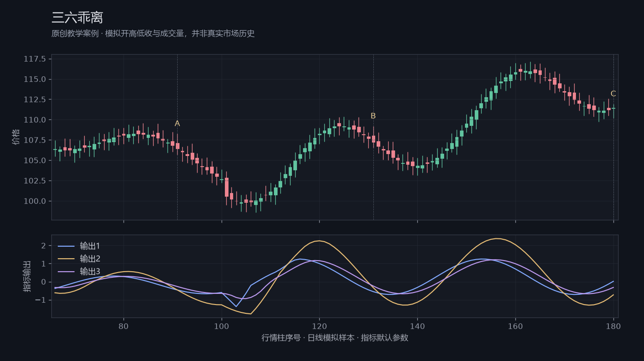Click marker label A on the price chart
644x361 pixels.
[177, 124]
